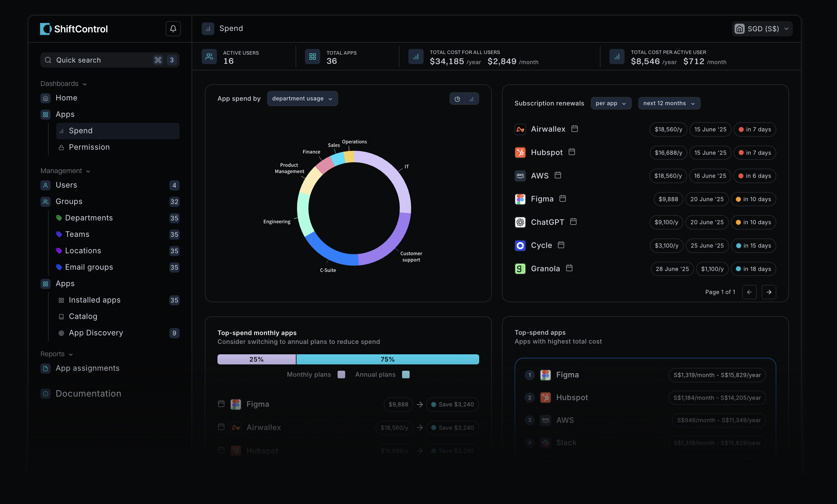This screenshot has width=837, height=504.
Task: Select the pie chart view icon
Action: (458, 99)
